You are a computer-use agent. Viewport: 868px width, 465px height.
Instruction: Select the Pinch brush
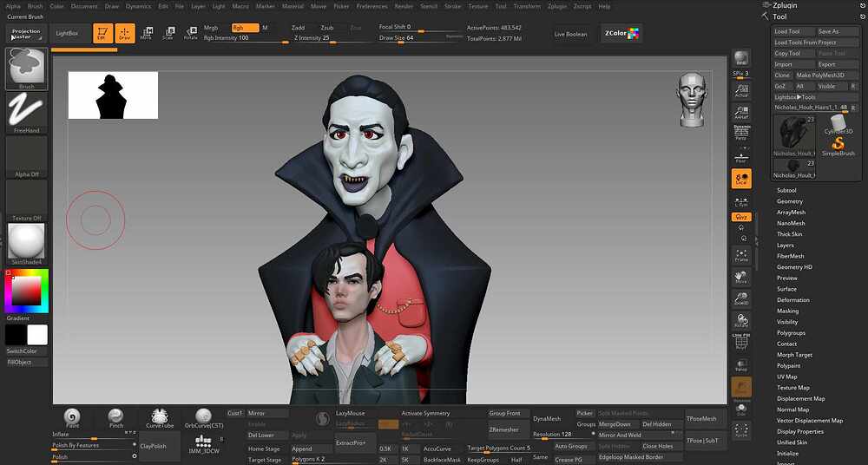tap(115, 418)
